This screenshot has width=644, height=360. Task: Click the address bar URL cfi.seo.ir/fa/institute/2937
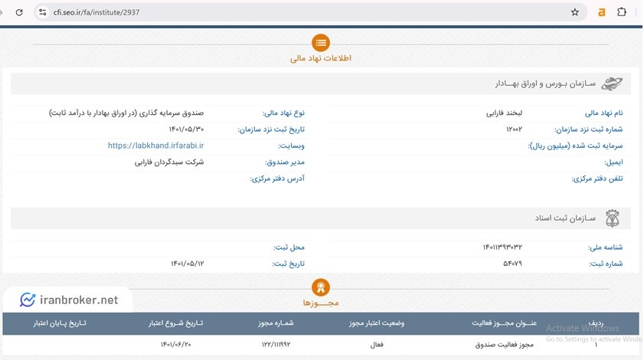pyautogui.click(x=96, y=12)
